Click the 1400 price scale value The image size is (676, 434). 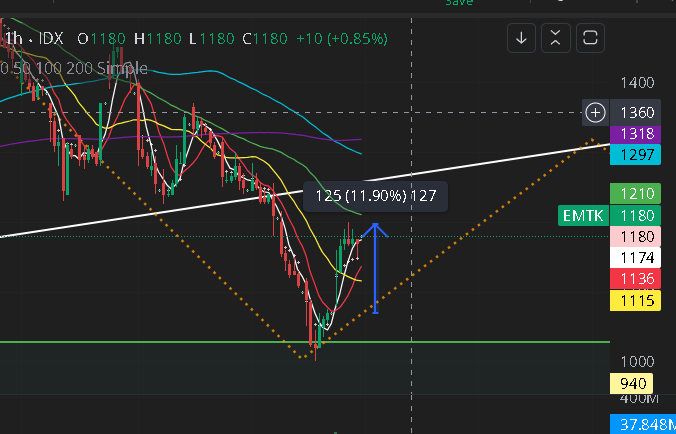click(637, 83)
